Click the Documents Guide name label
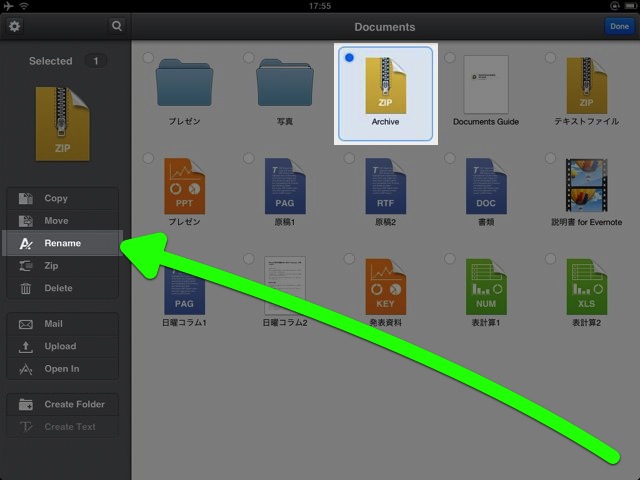The height and width of the screenshot is (480, 640). point(486,122)
